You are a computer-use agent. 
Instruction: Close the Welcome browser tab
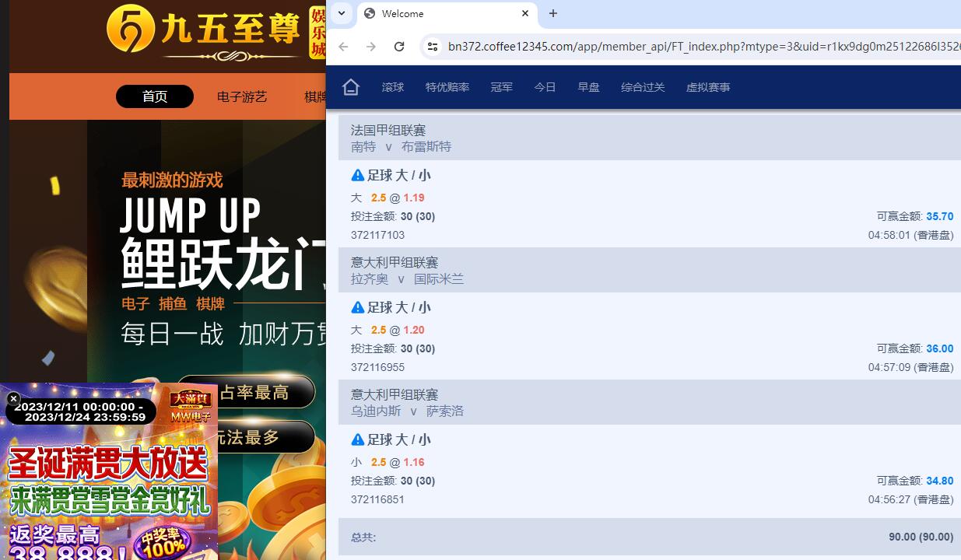coord(525,13)
